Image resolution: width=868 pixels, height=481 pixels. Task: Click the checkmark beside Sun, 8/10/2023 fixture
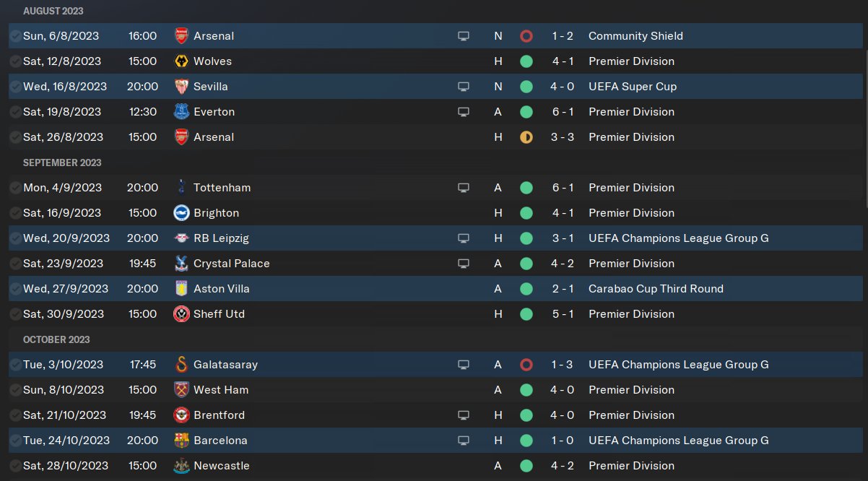pyautogui.click(x=15, y=390)
